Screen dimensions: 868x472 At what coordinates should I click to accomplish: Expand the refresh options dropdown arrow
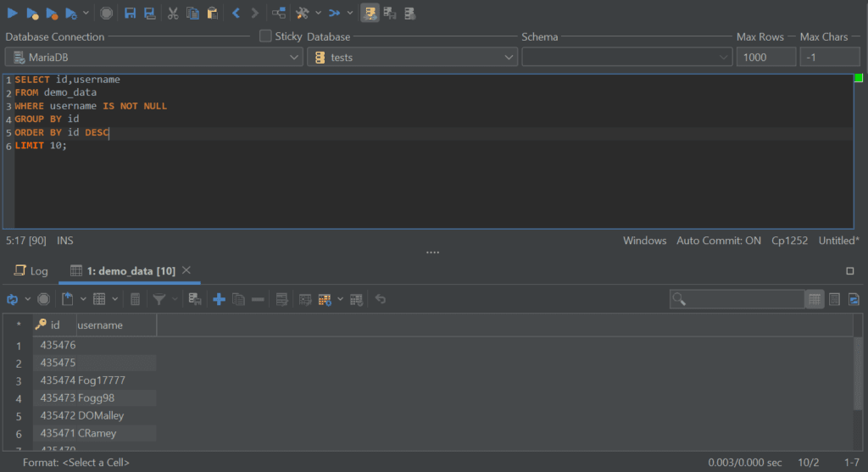[x=27, y=299]
